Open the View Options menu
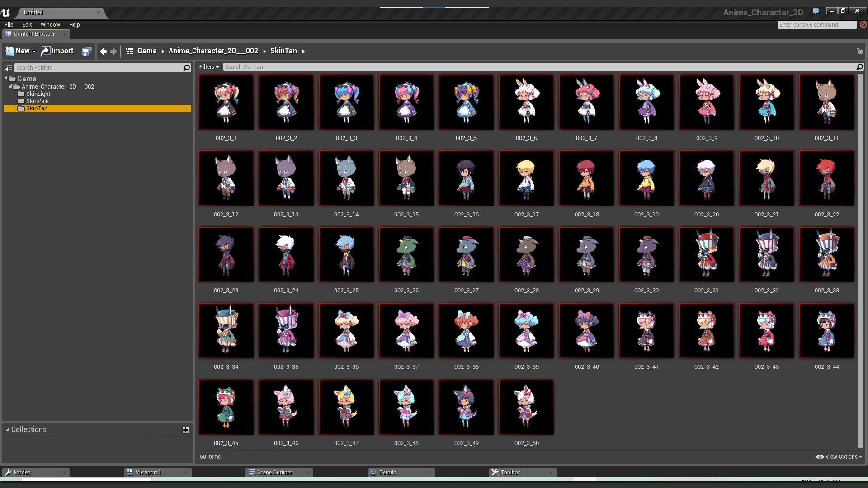This screenshot has height=488, width=868. (839, 457)
